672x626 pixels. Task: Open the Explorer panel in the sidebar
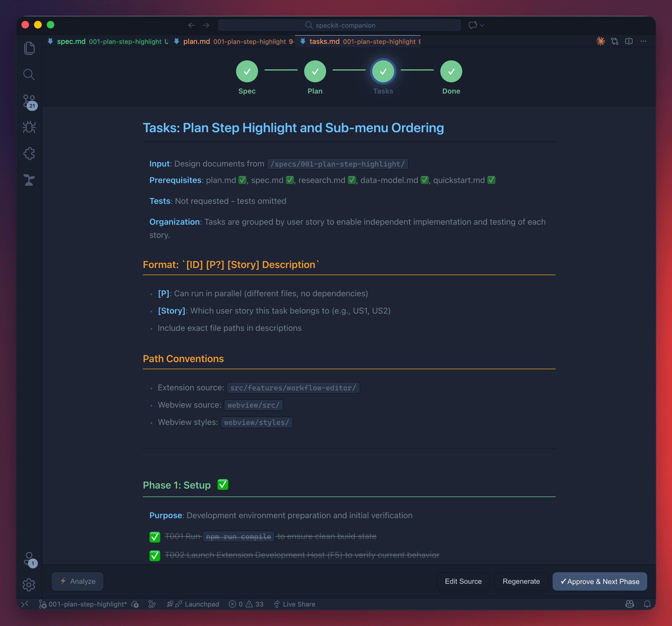(29, 48)
